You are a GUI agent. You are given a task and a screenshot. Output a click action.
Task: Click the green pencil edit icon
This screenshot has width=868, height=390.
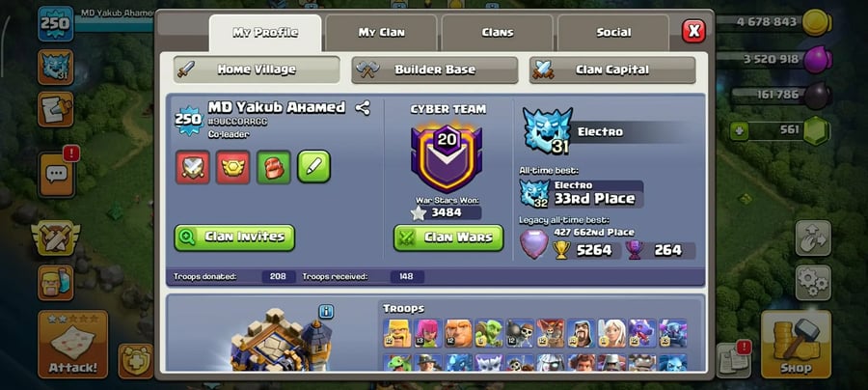coord(313,167)
